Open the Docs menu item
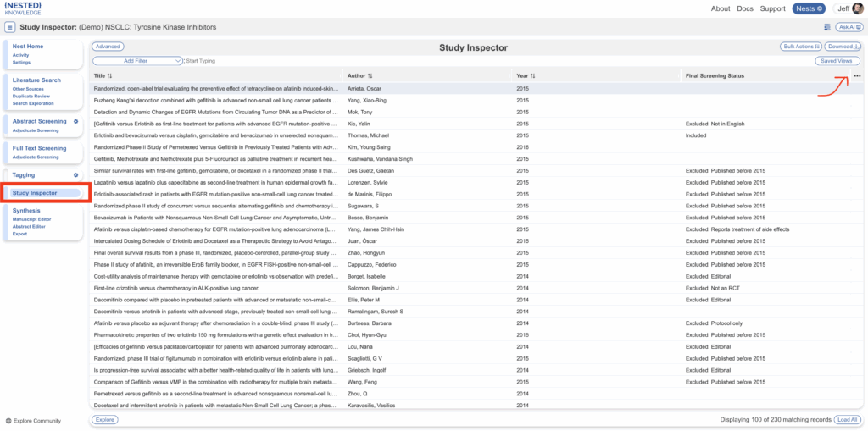Image resolution: width=868 pixels, height=431 pixels. click(x=745, y=8)
